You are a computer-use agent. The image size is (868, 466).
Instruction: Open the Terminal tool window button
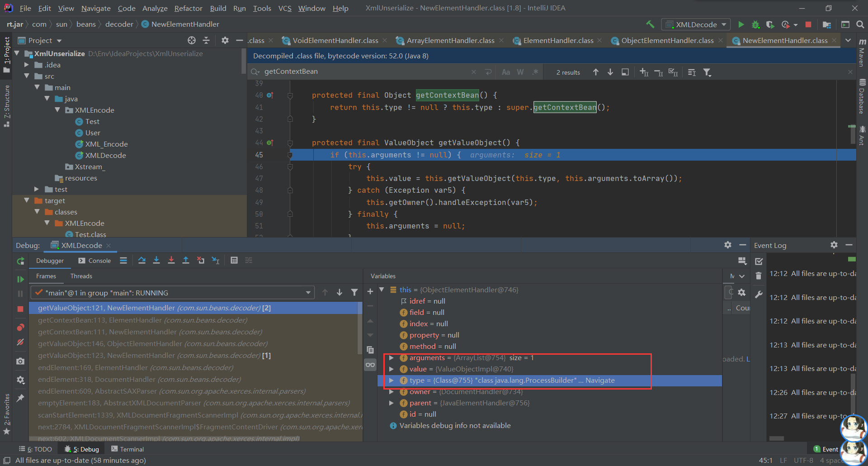(127, 449)
